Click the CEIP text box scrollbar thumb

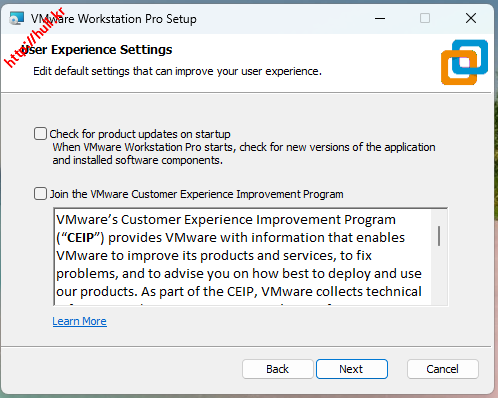(x=439, y=236)
